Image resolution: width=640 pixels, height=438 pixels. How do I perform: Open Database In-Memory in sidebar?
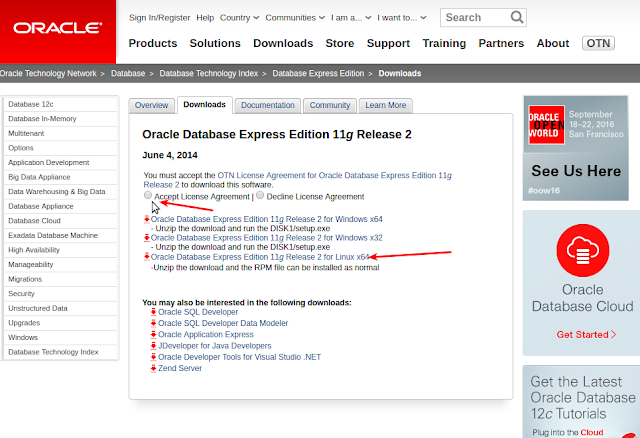pyautogui.click(x=60, y=119)
